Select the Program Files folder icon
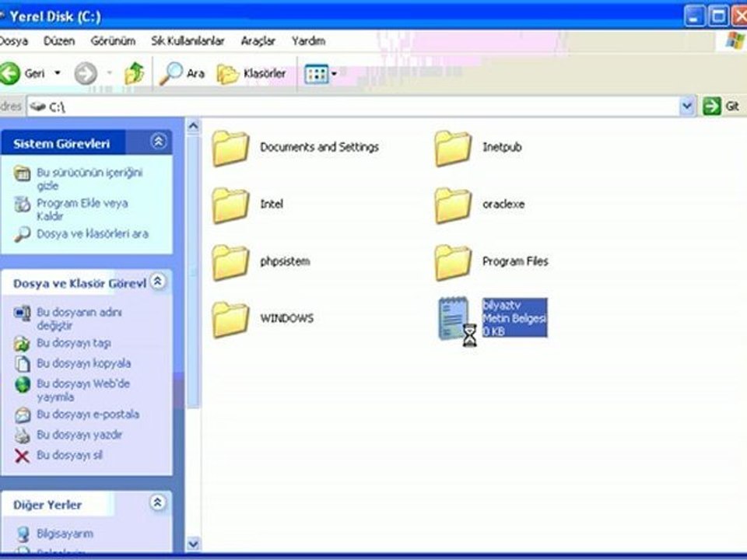The width and height of the screenshot is (747, 560). coord(453,262)
